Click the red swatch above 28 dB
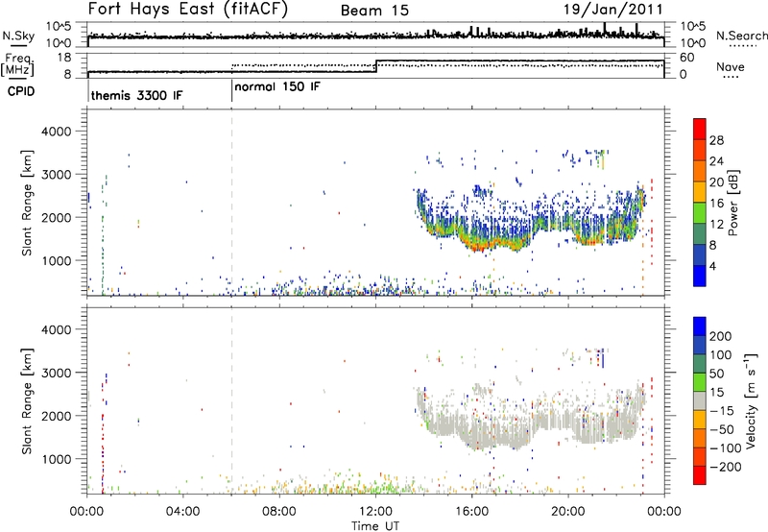The height and width of the screenshot is (532, 768). tap(700, 129)
